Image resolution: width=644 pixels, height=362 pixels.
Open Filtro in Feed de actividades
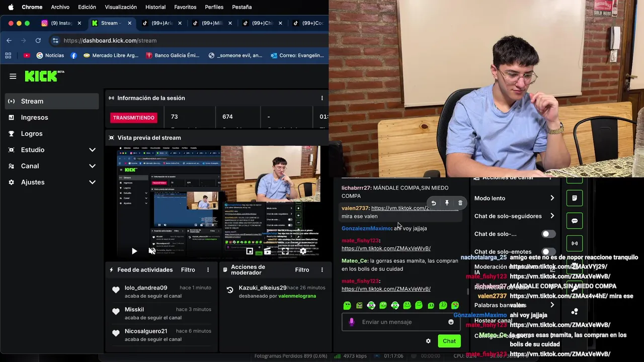click(x=188, y=270)
